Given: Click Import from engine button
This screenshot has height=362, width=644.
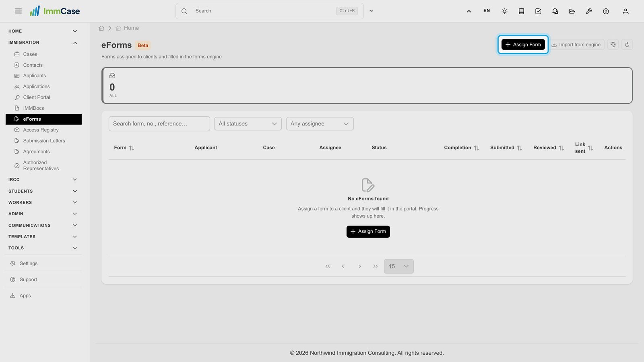Looking at the screenshot, I should click(576, 45).
